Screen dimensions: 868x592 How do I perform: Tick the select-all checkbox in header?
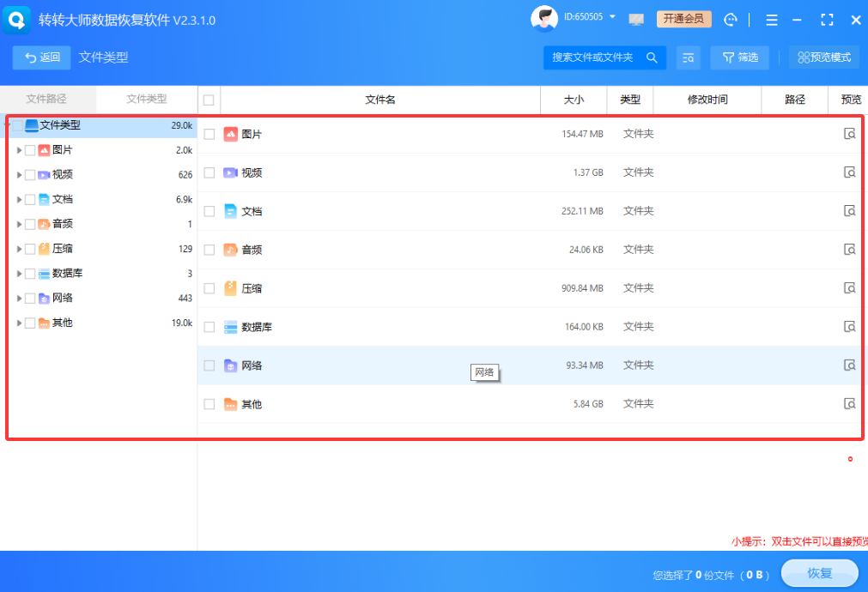(209, 100)
